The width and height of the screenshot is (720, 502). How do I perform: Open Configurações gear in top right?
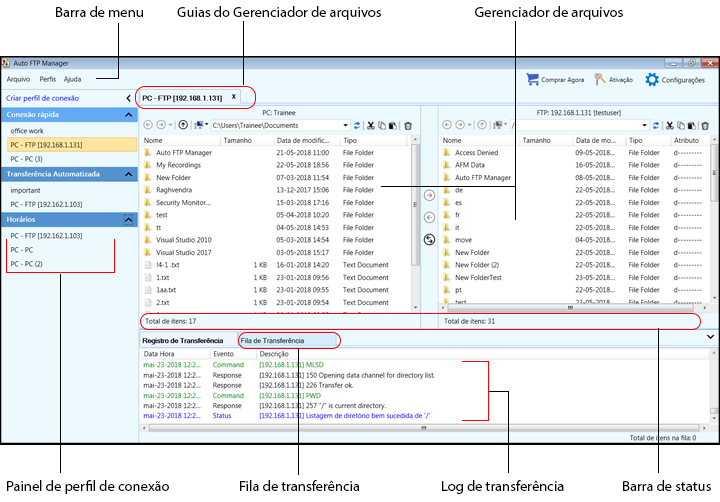675,79
